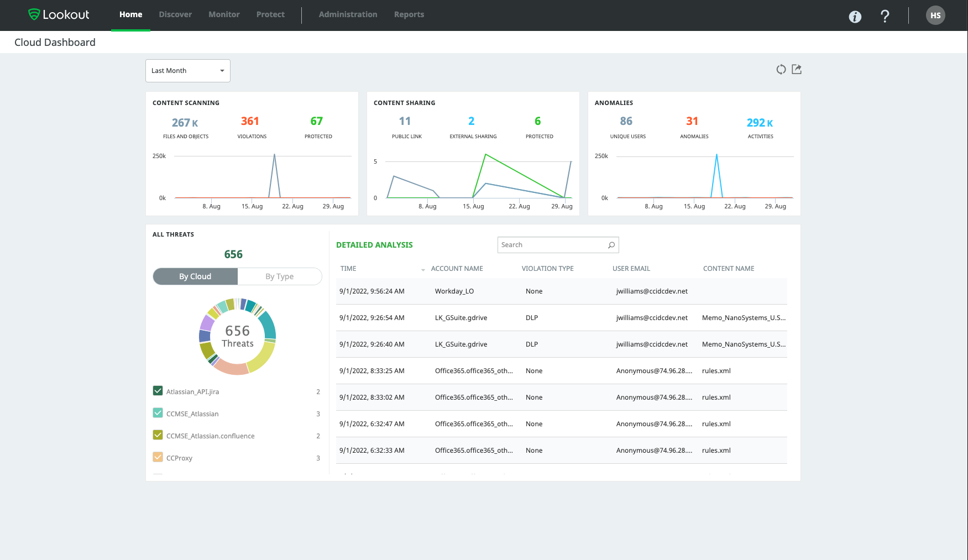
Task: Open the Reports section
Action: pos(409,14)
